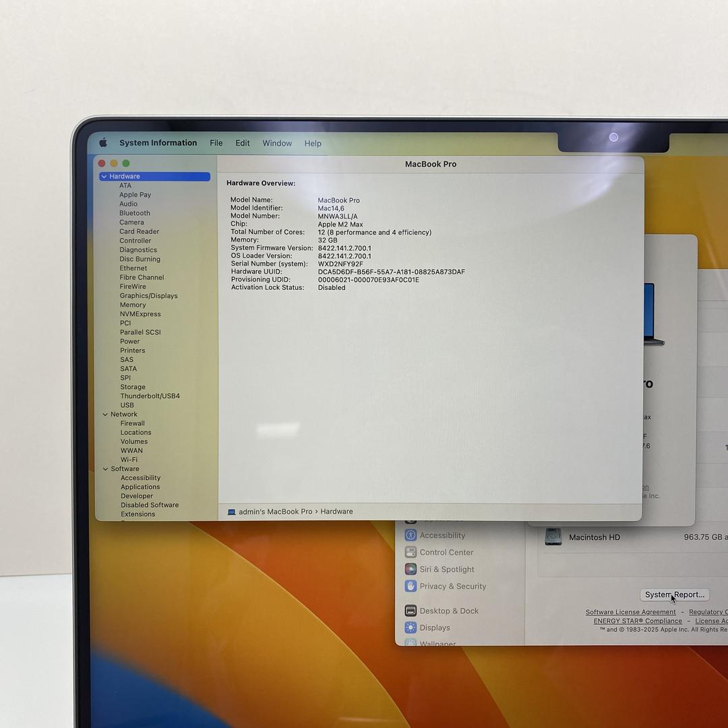Select Thunderbolt/USB4 in the sidebar

tap(150, 396)
